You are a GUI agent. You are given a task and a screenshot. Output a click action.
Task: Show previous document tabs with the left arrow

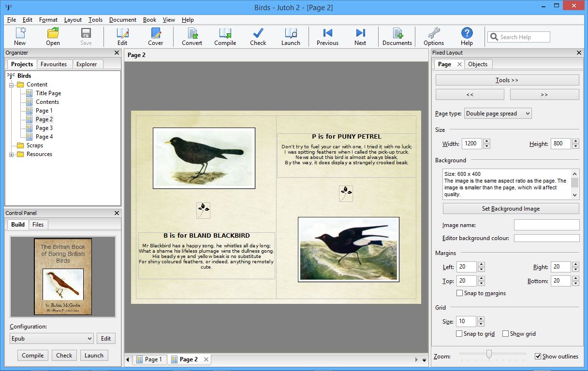point(128,359)
